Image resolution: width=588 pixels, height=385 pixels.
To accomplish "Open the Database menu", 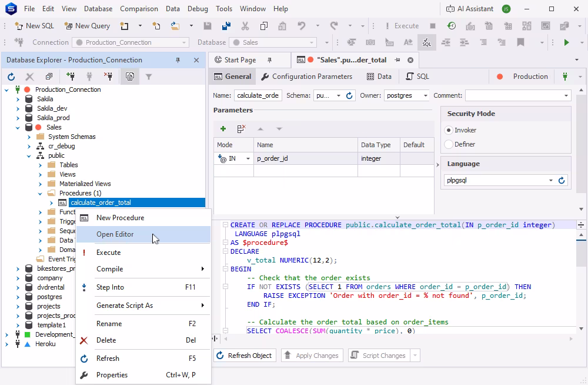I will tap(98, 9).
